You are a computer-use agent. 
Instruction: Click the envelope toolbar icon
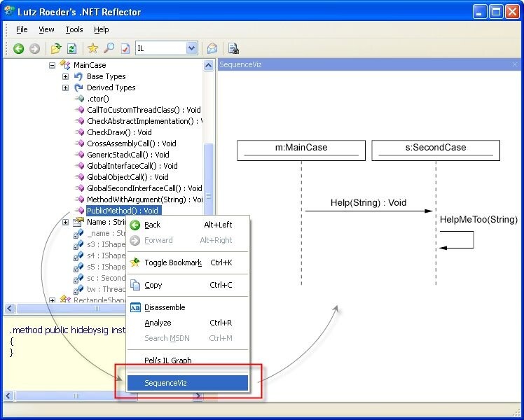pyautogui.click(x=212, y=49)
